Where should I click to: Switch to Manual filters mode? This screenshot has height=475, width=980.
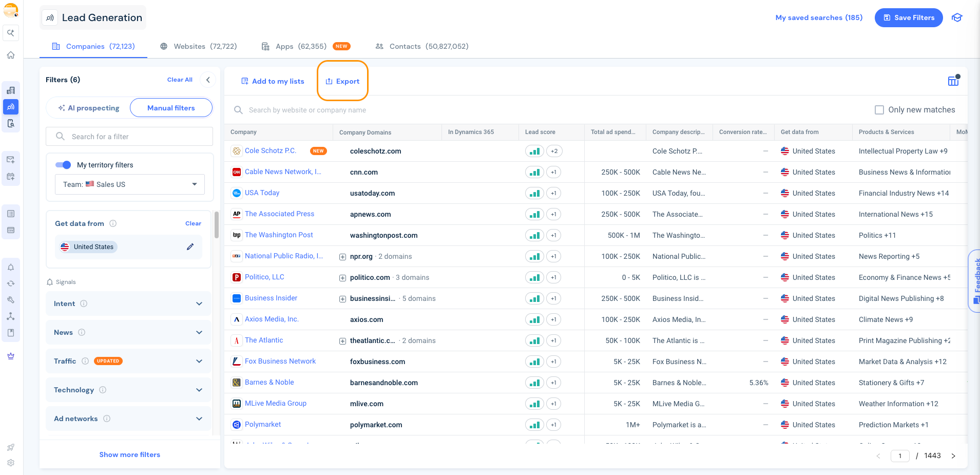[171, 108]
